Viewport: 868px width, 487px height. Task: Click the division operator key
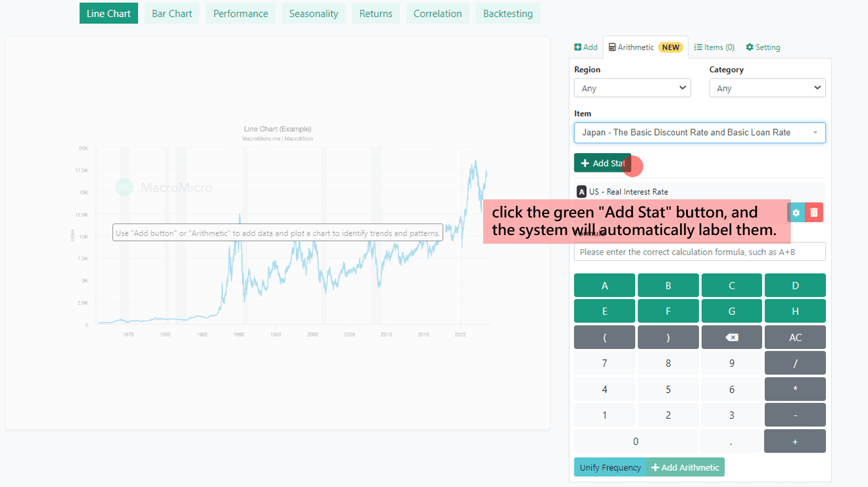pos(795,364)
